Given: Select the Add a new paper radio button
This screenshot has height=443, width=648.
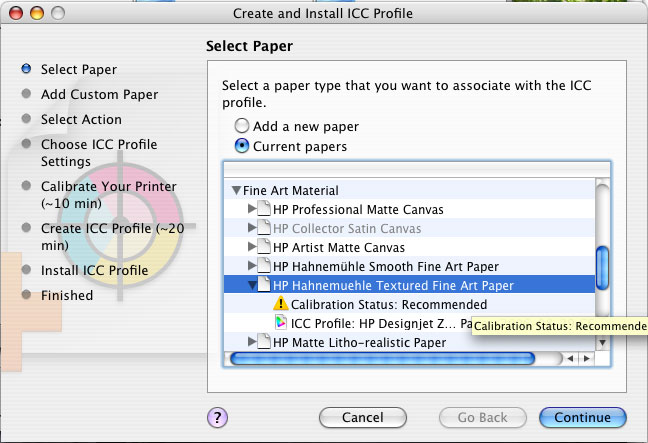Looking at the screenshot, I should point(242,126).
